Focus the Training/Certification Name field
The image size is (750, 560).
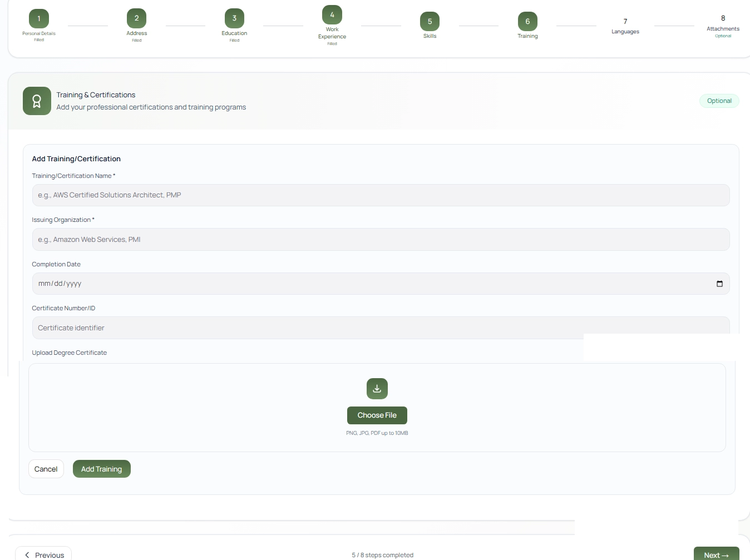[x=381, y=195]
